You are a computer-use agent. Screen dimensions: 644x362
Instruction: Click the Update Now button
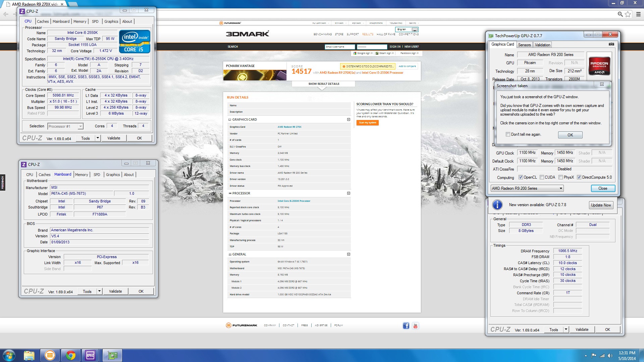click(x=601, y=205)
